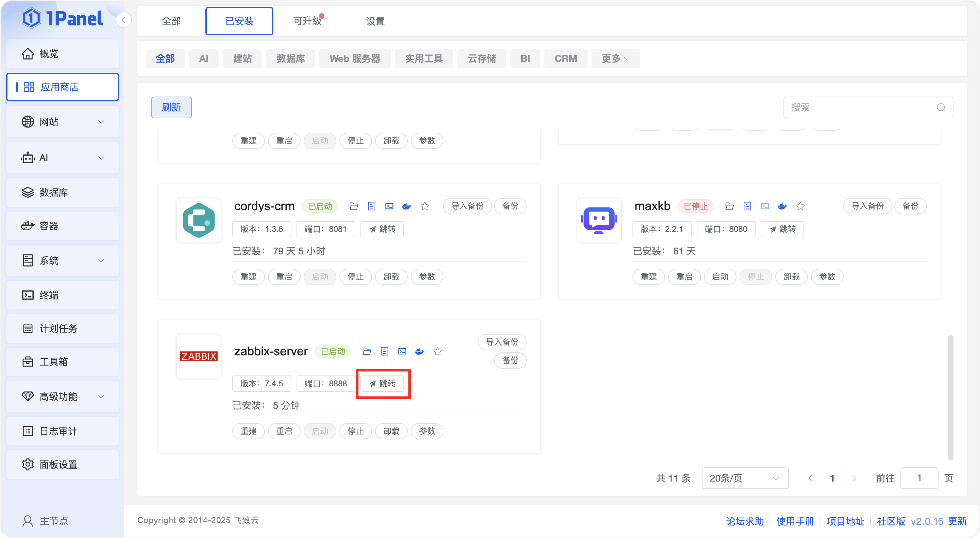
Task: Click the cordys-crm Docker container icon
Action: [407, 206]
